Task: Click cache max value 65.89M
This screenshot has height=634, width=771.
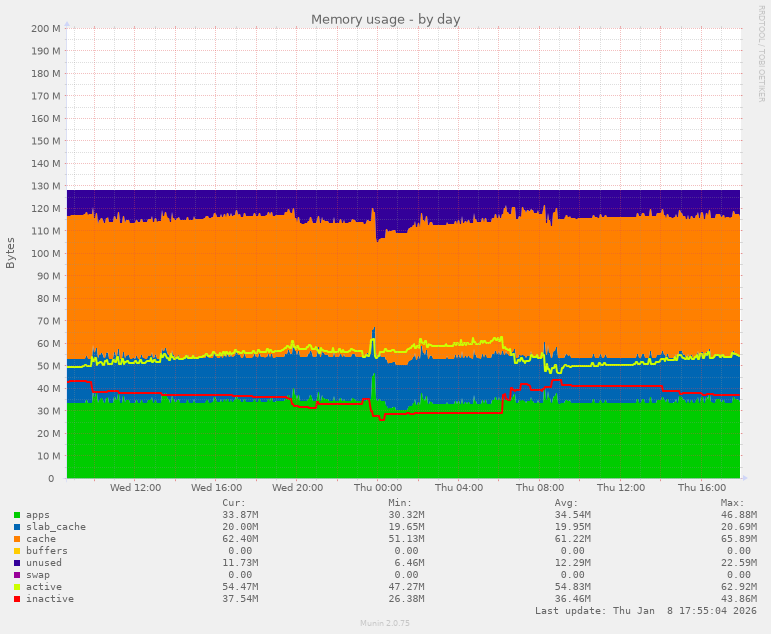Action: [739, 539]
